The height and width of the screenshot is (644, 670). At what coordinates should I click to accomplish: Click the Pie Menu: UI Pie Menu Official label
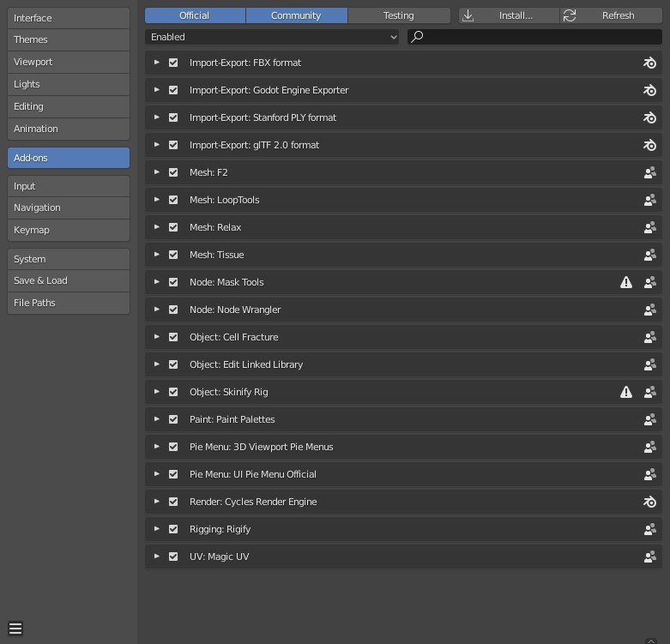(253, 474)
